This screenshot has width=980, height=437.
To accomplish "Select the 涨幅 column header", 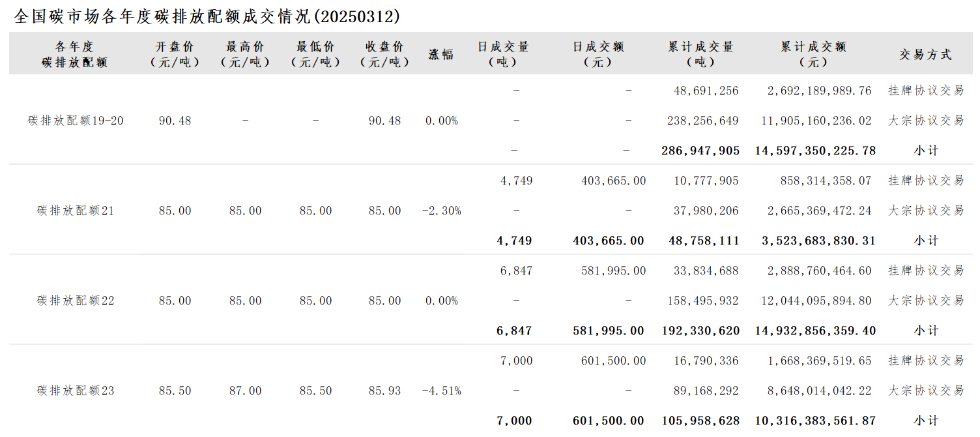I will tap(441, 55).
